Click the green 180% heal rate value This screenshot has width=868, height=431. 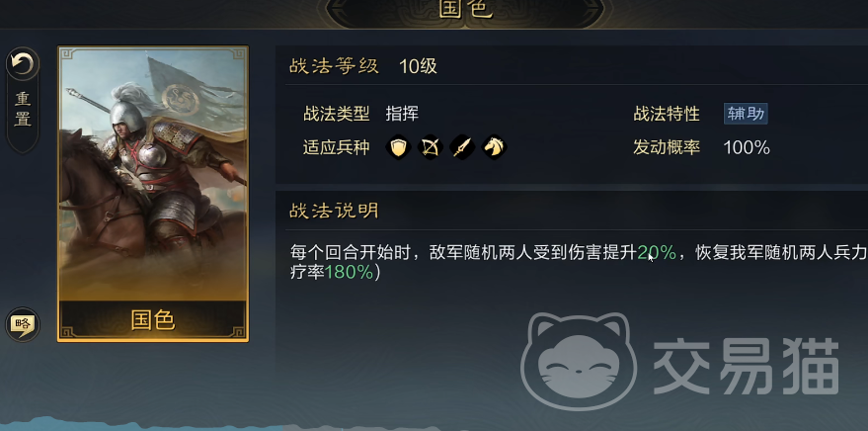349,272
